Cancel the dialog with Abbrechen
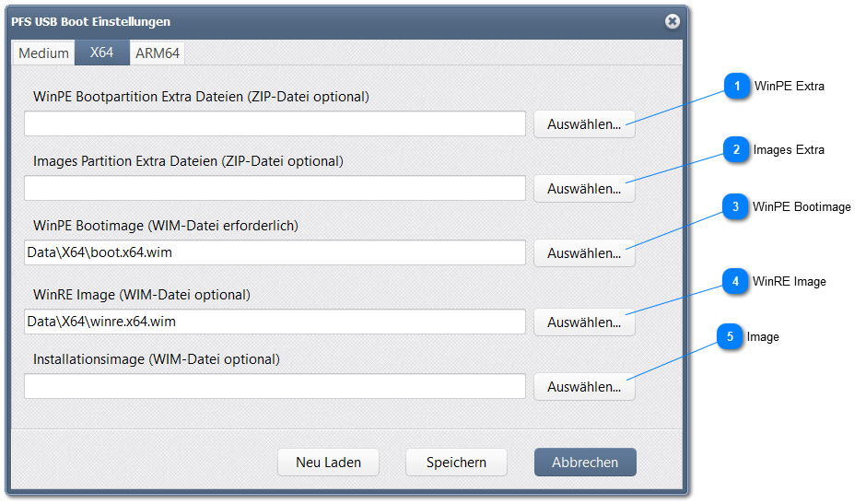 pyautogui.click(x=585, y=463)
